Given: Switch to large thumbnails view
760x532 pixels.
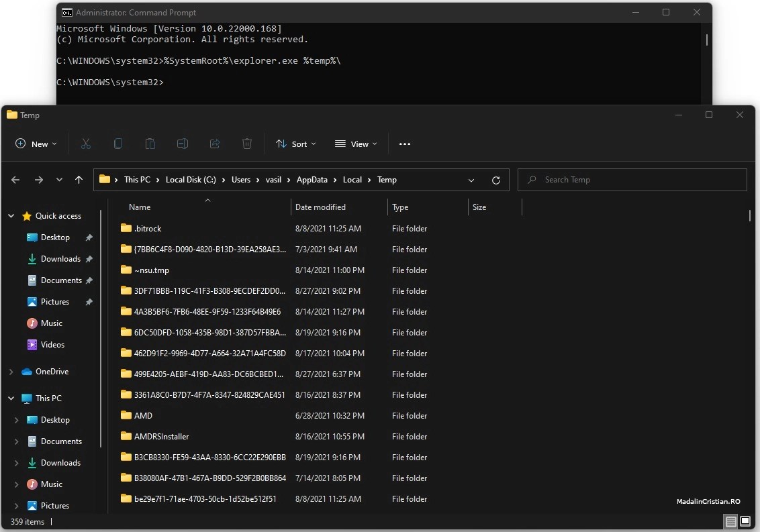Looking at the screenshot, I should click(745, 521).
